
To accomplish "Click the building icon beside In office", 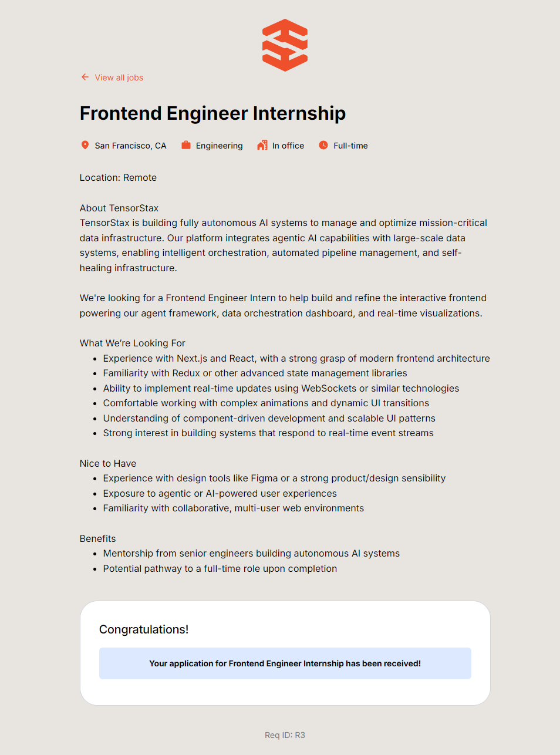I will pos(262,145).
